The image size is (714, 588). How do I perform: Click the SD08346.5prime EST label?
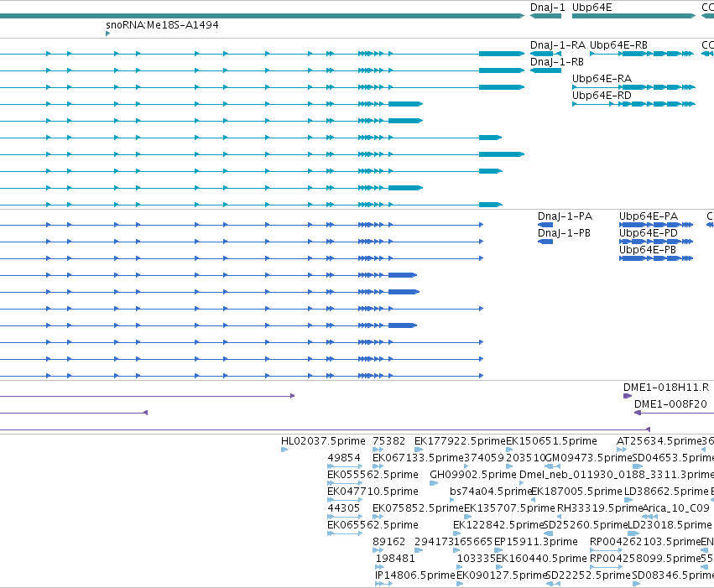[x=673, y=575]
